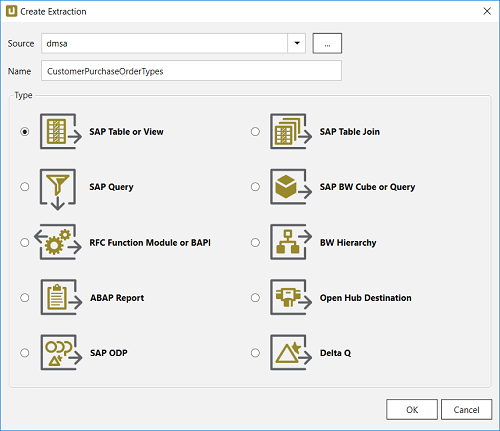Click the SAP Table Join label

point(350,132)
